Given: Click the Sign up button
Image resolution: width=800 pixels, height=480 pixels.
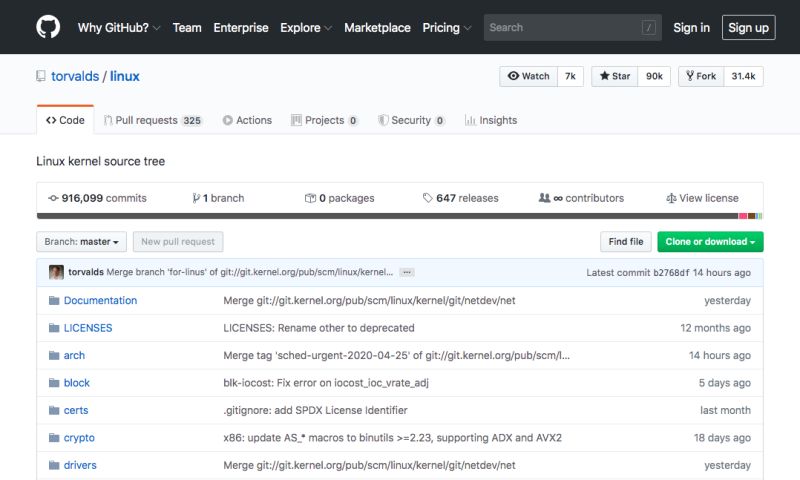Looking at the screenshot, I should [748, 28].
